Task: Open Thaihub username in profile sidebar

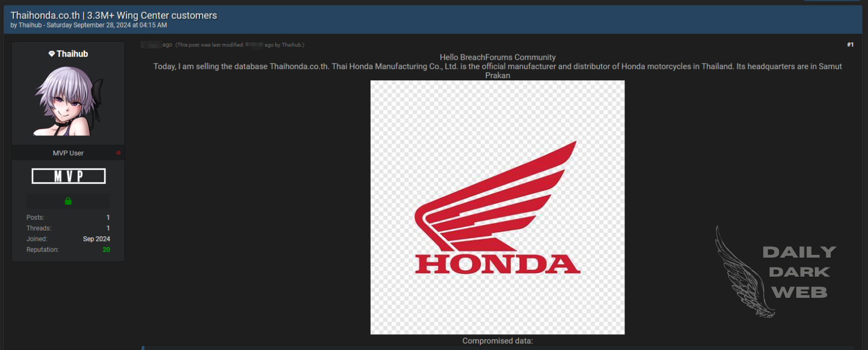Action: (72, 54)
